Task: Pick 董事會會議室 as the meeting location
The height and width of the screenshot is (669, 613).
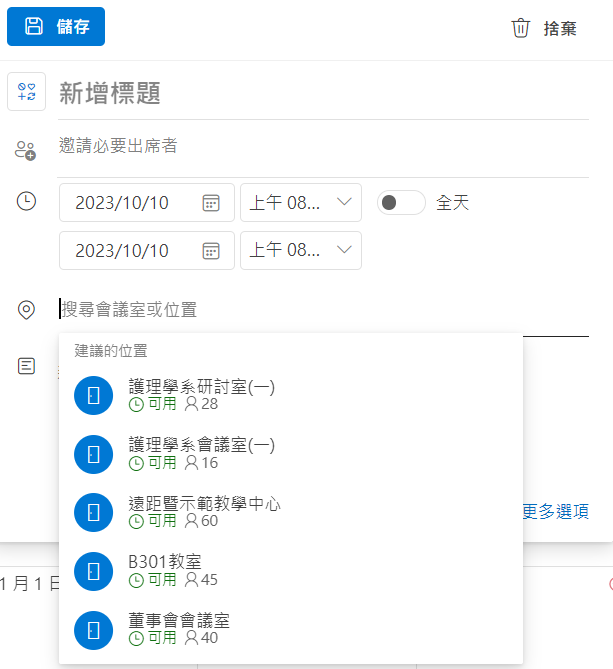Action: (x=179, y=627)
